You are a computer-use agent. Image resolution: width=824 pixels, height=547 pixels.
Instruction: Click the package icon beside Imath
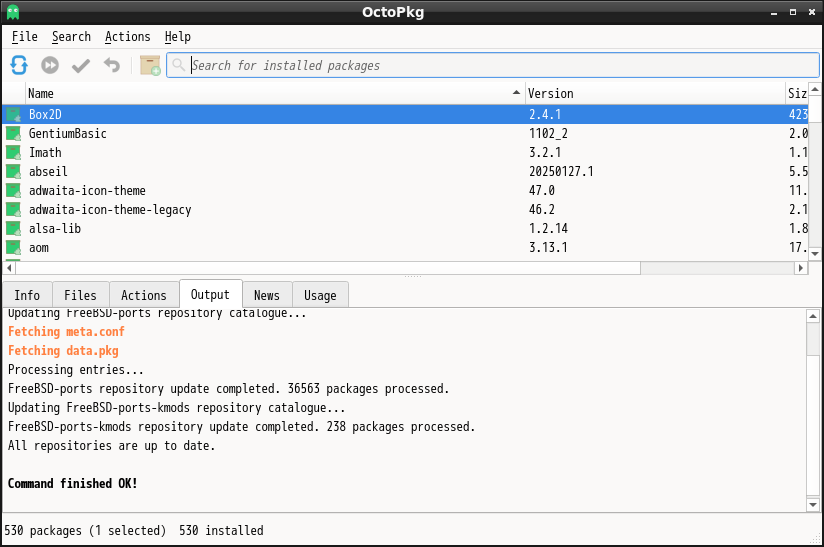[13, 152]
